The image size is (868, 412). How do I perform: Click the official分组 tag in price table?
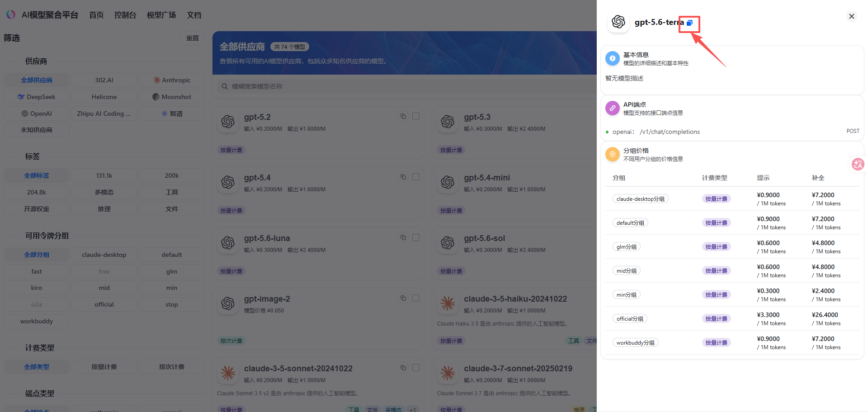coord(630,319)
